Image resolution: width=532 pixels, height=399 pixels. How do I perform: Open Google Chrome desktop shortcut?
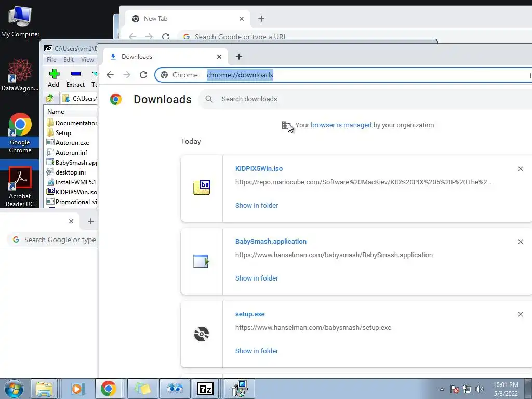point(20,133)
